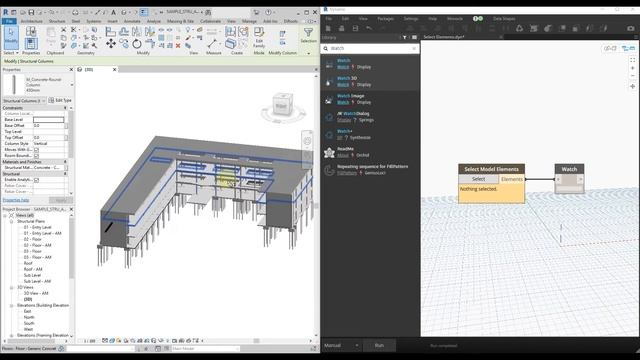
Task: Click the red Delete X icon in Modify panel
Action: [178, 46]
